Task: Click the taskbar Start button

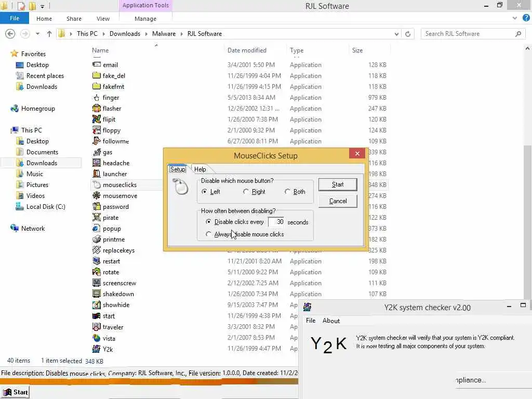Action: pos(15,392)
